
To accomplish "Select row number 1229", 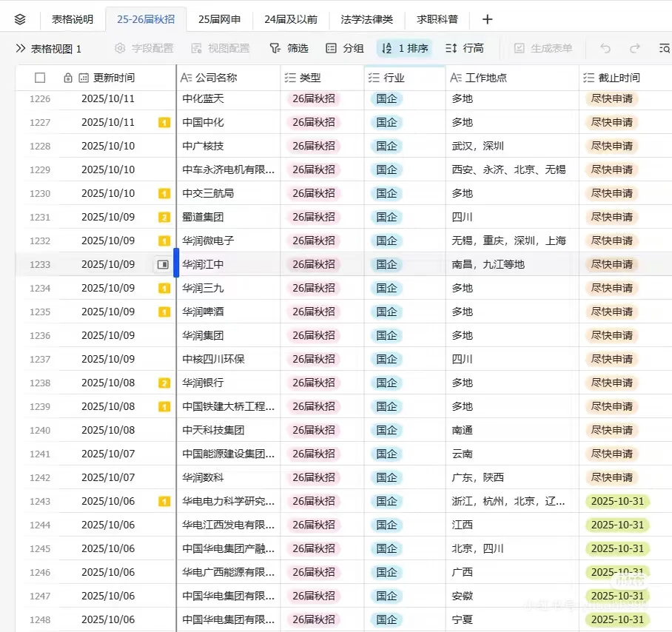I will [x=40, y=169].
